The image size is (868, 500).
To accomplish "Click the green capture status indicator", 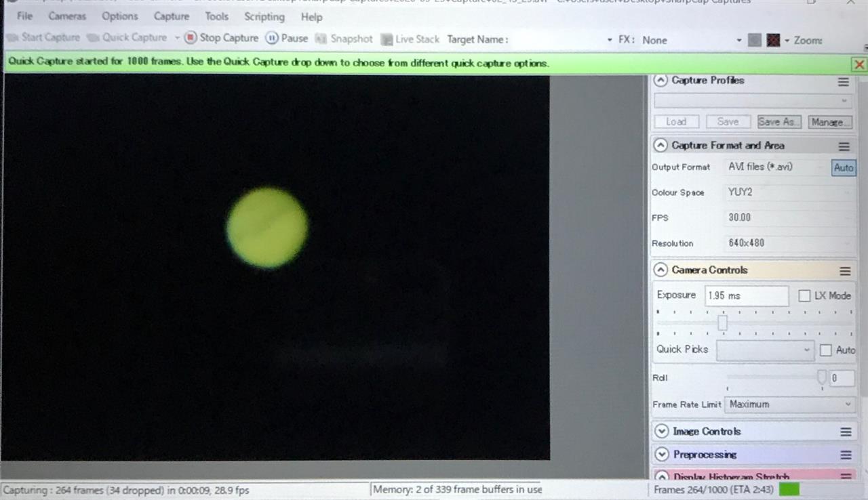I will [789, 489].
